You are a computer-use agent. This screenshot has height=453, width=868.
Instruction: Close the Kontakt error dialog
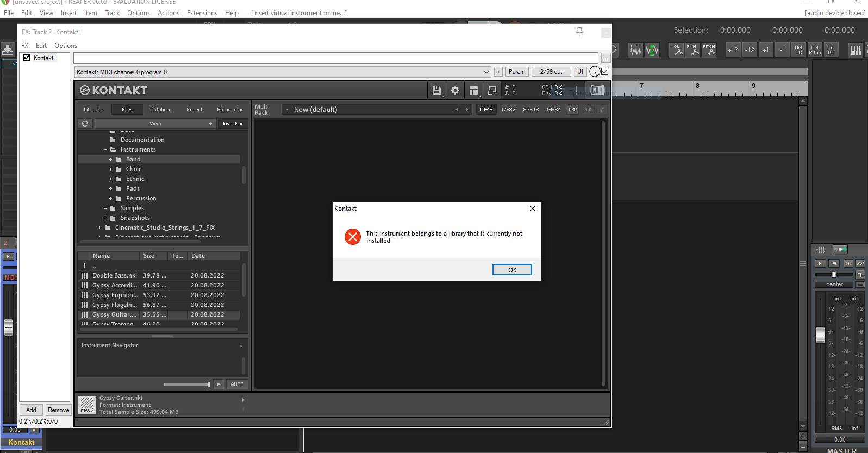[533, 209]
